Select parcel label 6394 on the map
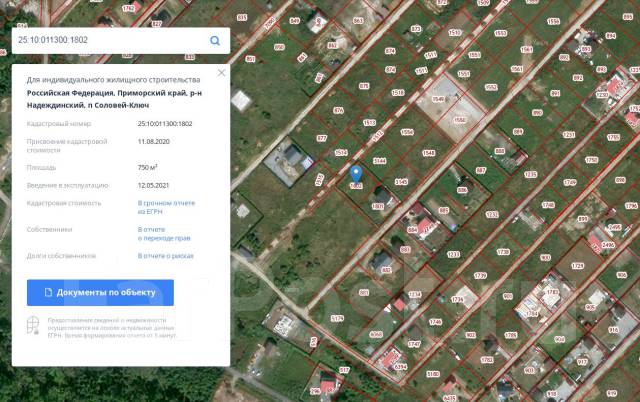The image size is (640, 402). pos(400,367)
